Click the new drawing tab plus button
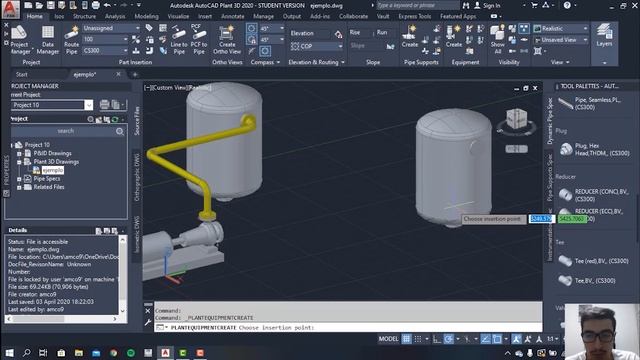640x360 pixels. (135, 75)
